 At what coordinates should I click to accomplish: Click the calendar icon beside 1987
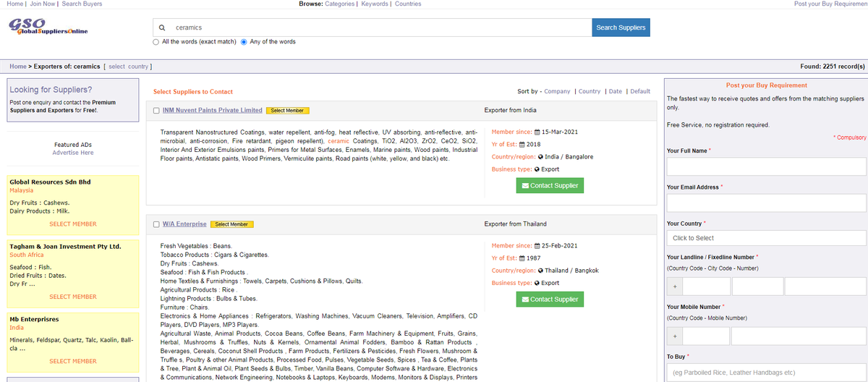[522, 258]
